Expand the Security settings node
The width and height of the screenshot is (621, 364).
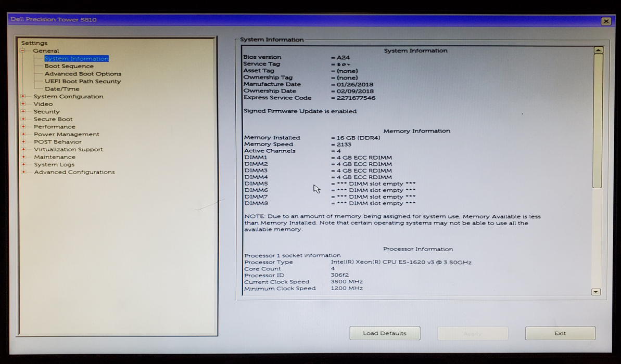tap(23, 111)
